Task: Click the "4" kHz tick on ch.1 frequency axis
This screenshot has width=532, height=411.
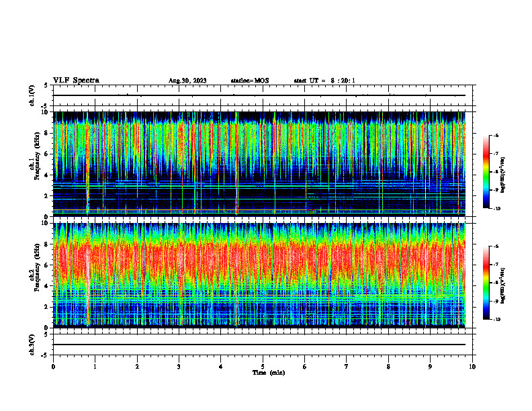Action: (48, 175)
